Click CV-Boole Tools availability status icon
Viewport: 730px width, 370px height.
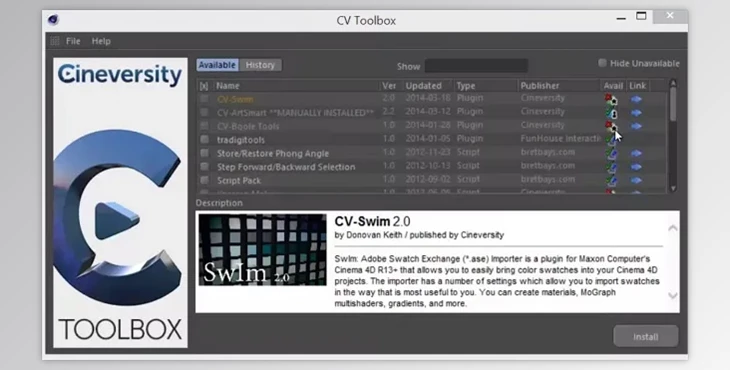tap(610, 126)
